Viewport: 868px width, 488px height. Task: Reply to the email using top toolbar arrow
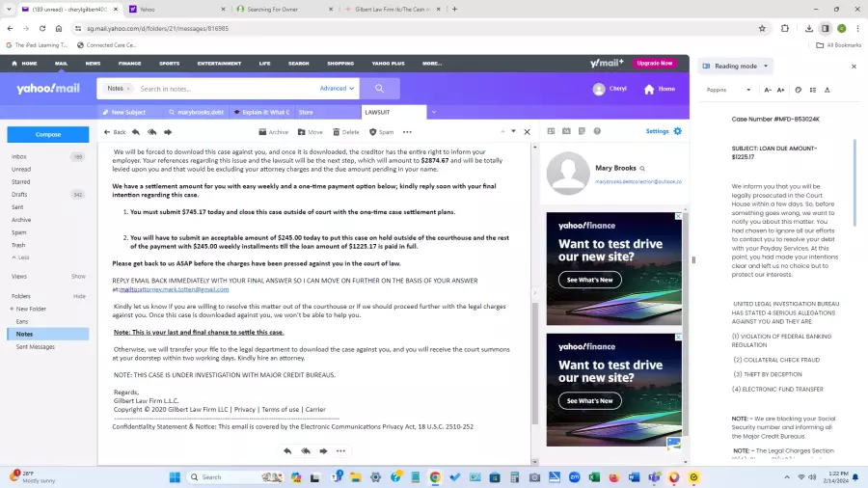[136, 132]
